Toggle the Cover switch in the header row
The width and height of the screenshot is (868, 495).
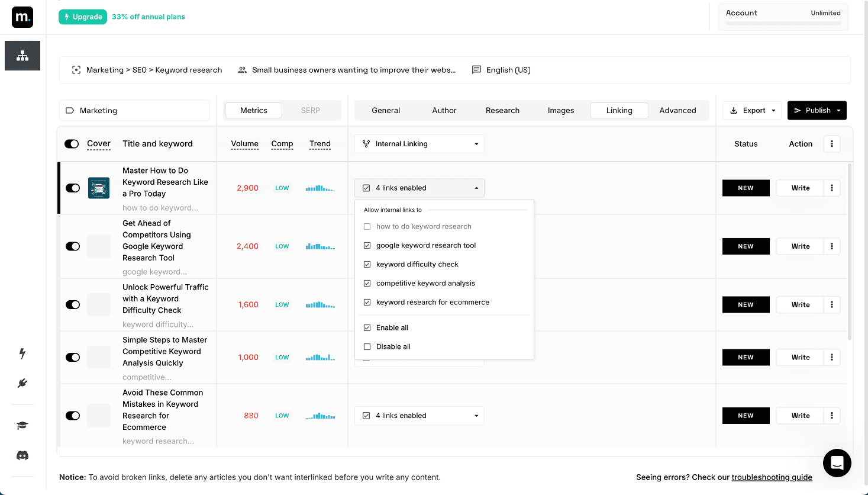click(x=72, y=143)
